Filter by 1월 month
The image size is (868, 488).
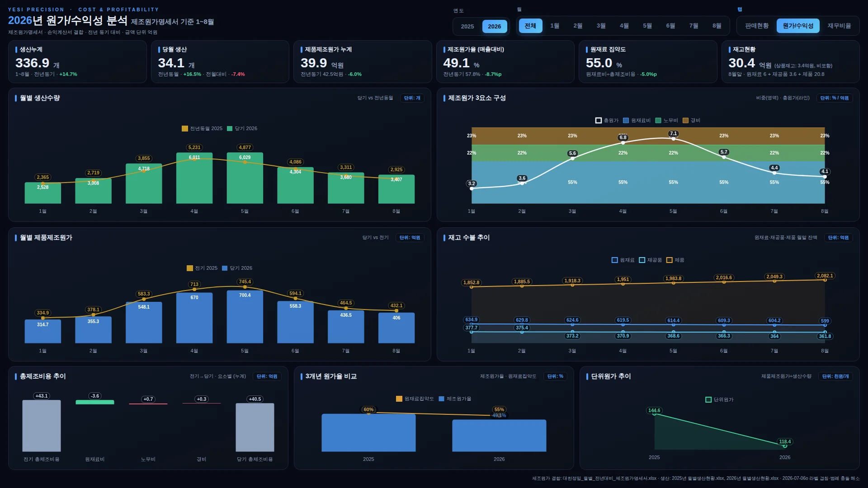point(555,26)
